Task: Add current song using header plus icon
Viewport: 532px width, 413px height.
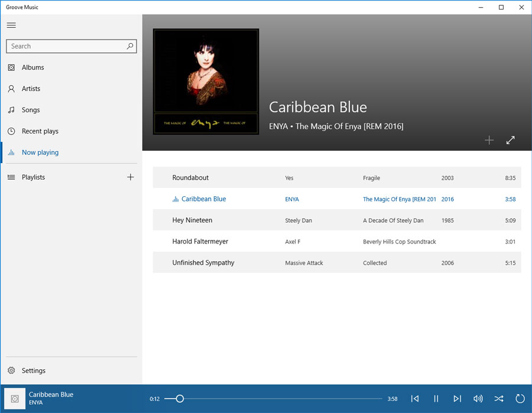Action: [x=489, y=140]
